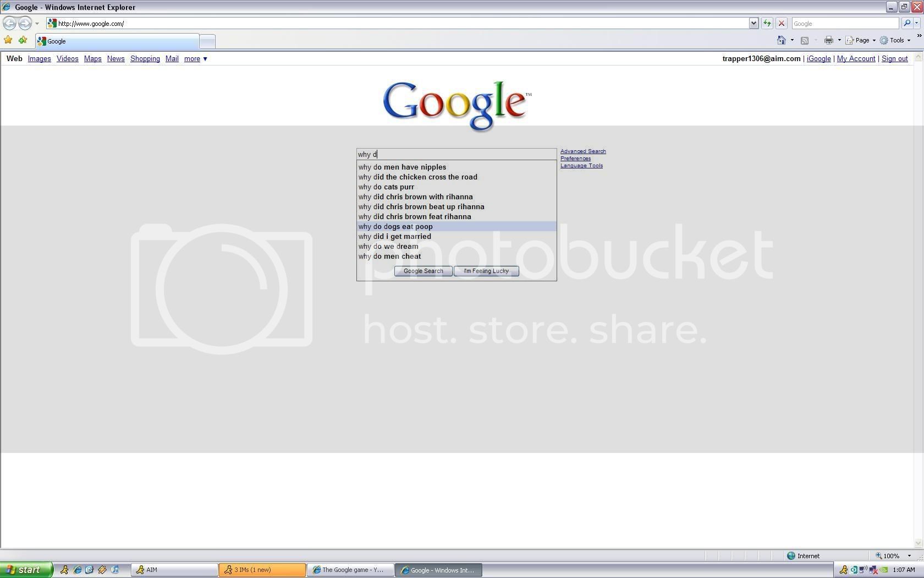Click the I'm Feeling Lucky button
Viewport: 924px width, 578px height.
(x=486, y=271)
